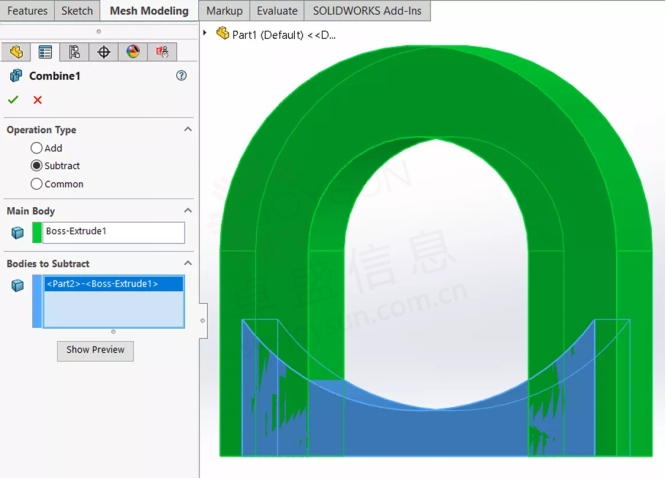Viewport: 666px width, 479px height.
Task: Click the Combine1 feature icon
Action: [16, 76]
